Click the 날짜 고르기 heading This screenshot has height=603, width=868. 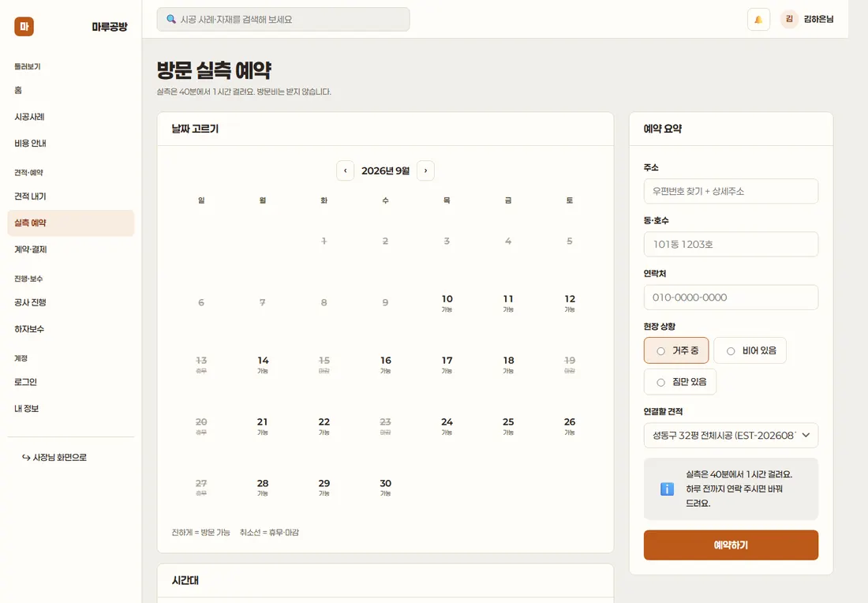(x=195, y=129)
